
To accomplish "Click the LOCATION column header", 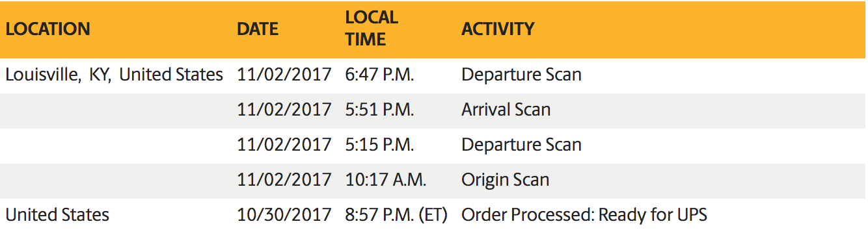I will [47, 29].
